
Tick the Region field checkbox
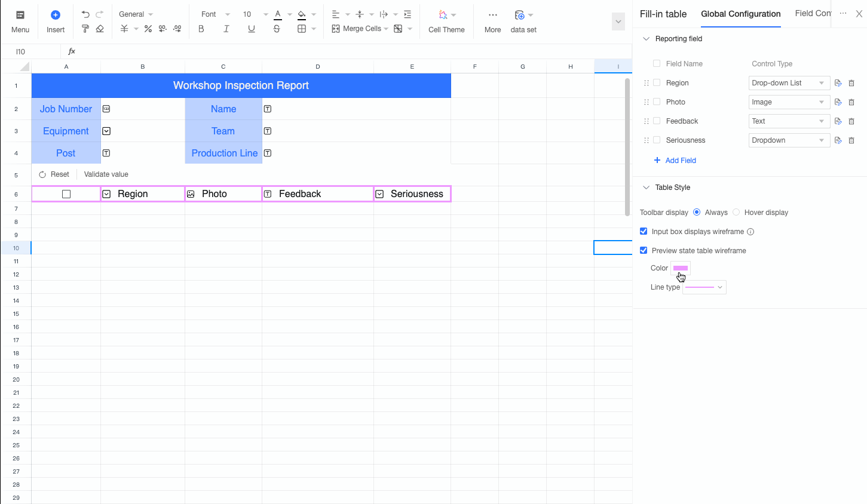click(657, 83)
